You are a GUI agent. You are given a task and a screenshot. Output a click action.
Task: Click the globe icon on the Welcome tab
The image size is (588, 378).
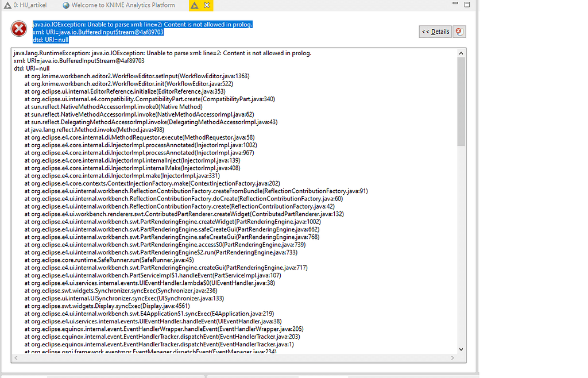pyautogui.click(x=64, y=5)
